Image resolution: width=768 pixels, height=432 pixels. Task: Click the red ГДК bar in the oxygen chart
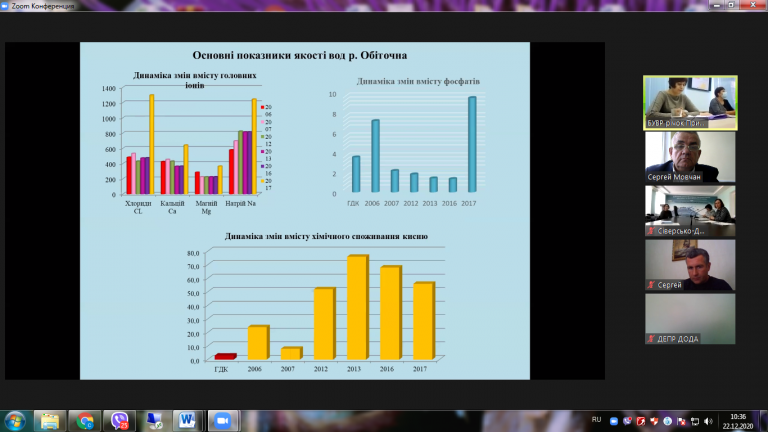(x=225, y=357)
